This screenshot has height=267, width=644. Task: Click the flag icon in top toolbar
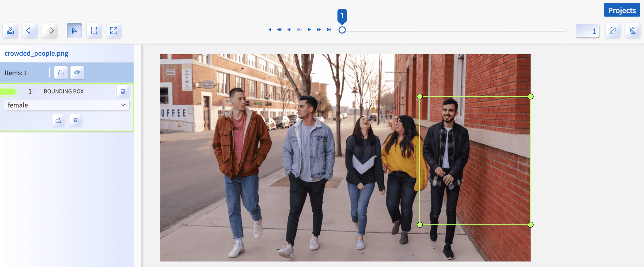pyautogui.click(x=613, y=31)
